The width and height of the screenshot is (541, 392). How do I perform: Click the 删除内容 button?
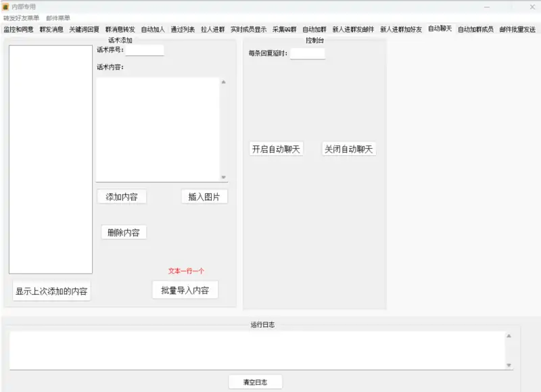124,232
